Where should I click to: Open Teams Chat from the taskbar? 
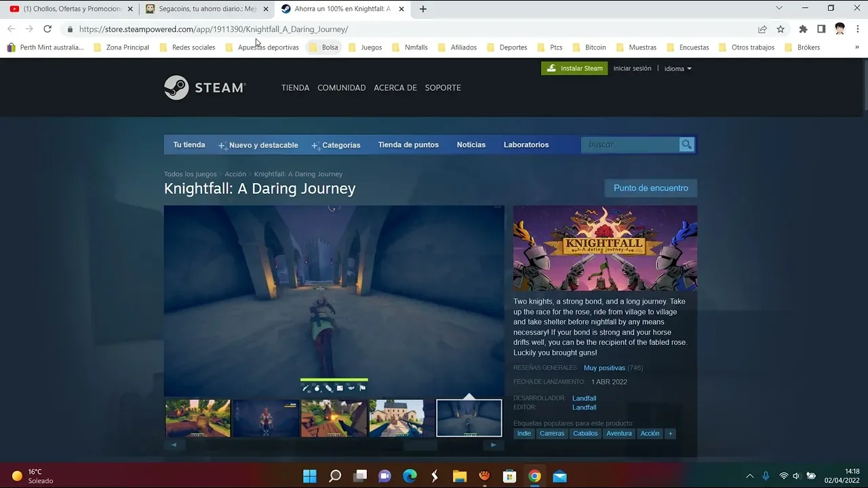pyautogui.click(x=384, y=476)
